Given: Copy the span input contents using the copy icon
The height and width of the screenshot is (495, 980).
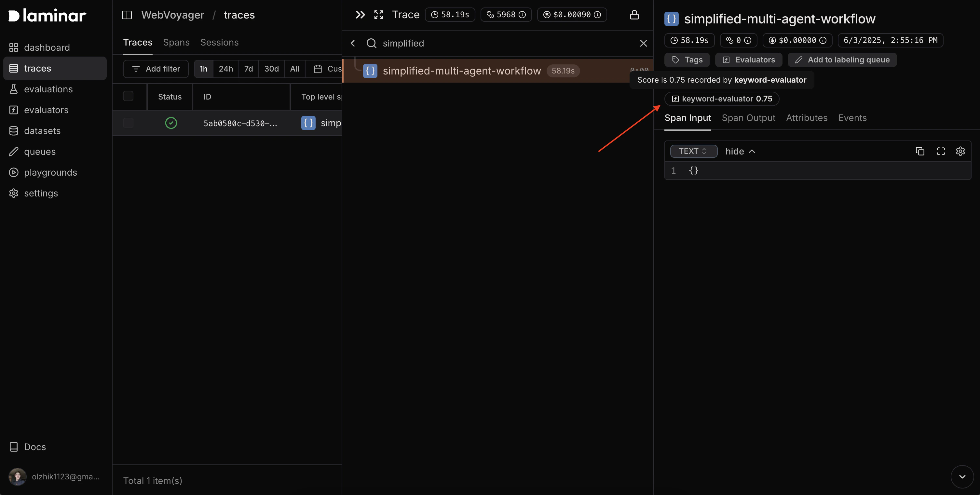Looking at the screenshot, I should pos(920,151).
